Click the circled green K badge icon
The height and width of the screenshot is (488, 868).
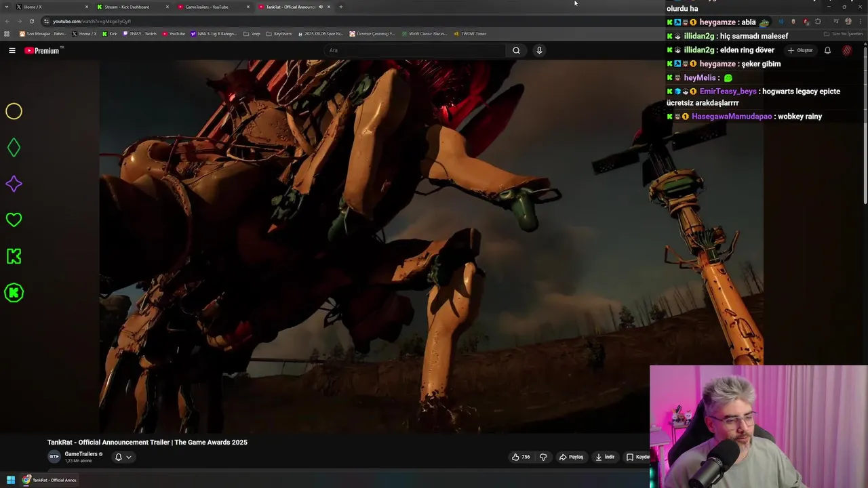pos(14,293)
